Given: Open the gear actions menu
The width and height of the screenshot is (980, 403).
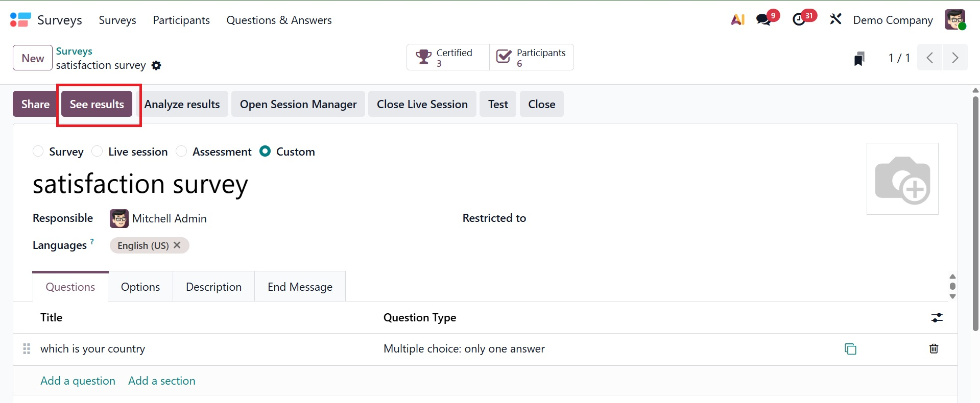Looking at the screenshot, I should click(156, 65).
